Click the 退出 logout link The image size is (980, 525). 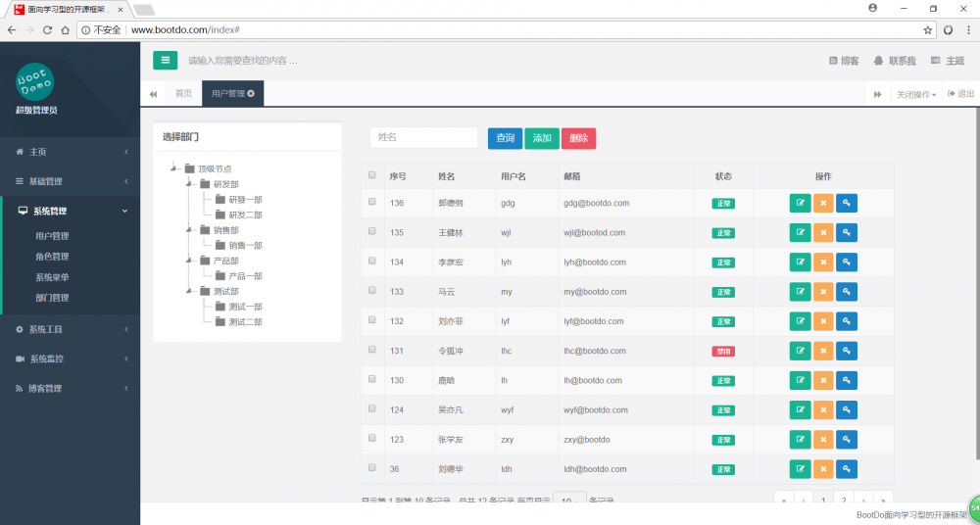tap(961, 94)
